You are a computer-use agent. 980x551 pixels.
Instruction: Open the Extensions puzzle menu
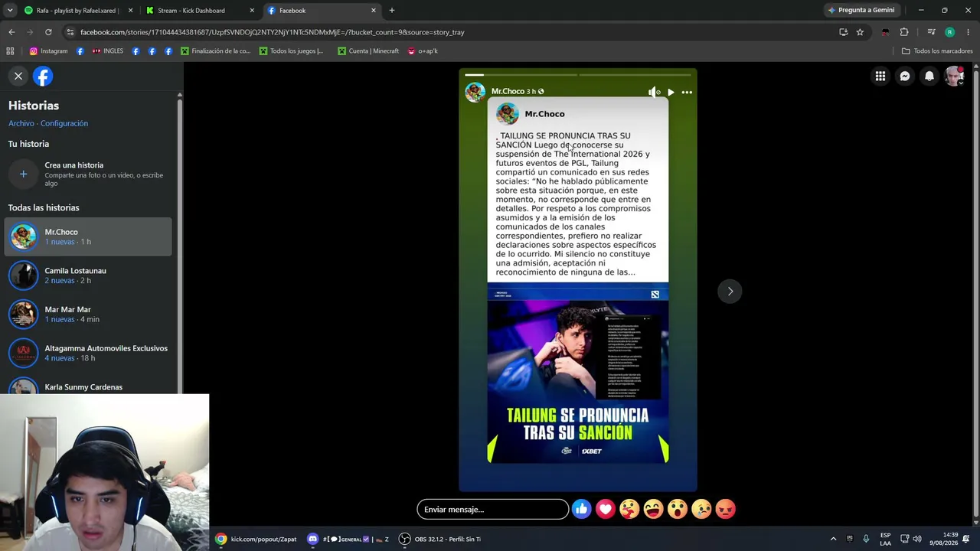tap(904, 32)
